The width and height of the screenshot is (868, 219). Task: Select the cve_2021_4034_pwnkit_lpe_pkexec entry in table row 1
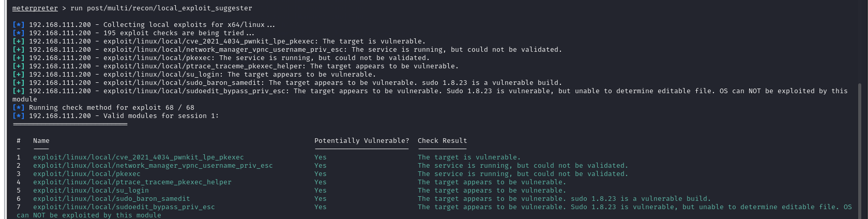(x=138, y=157)
